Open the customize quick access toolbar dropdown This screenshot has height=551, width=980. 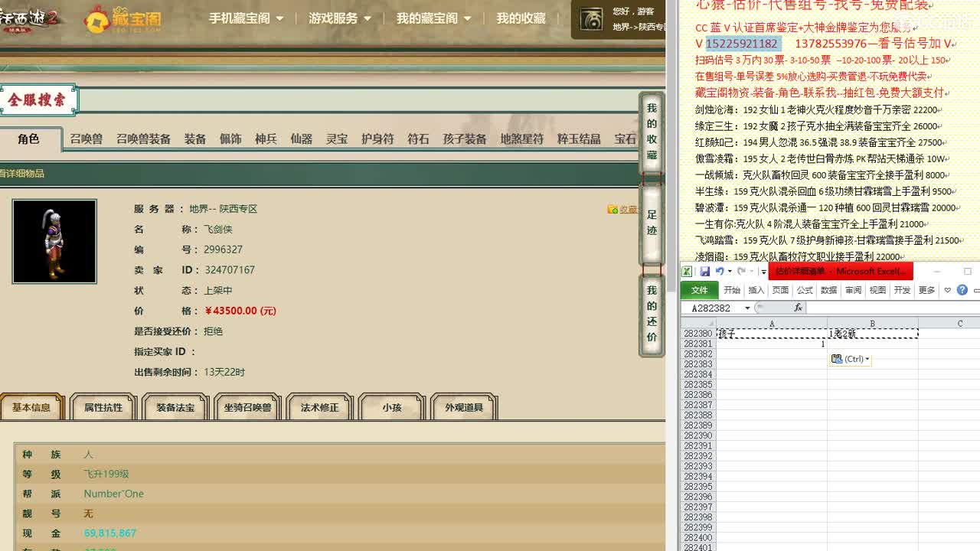pyautogui.click(x=763, y=272)
